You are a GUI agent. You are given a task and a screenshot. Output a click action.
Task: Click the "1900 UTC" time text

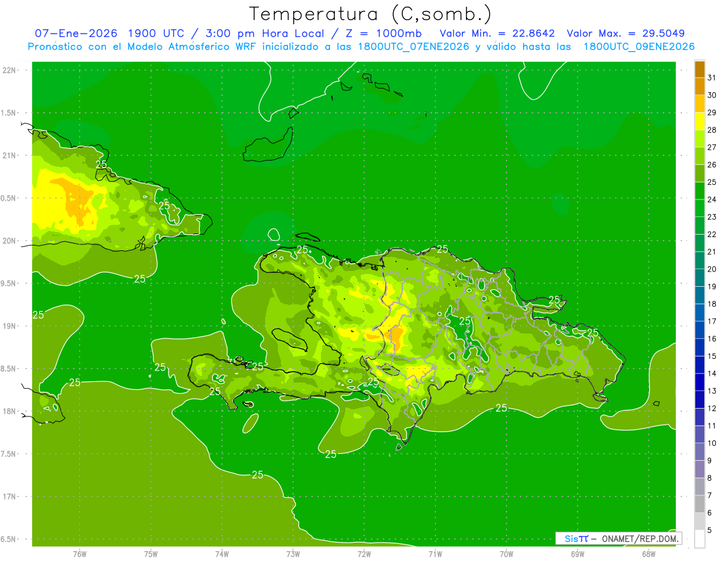(158, 33)
